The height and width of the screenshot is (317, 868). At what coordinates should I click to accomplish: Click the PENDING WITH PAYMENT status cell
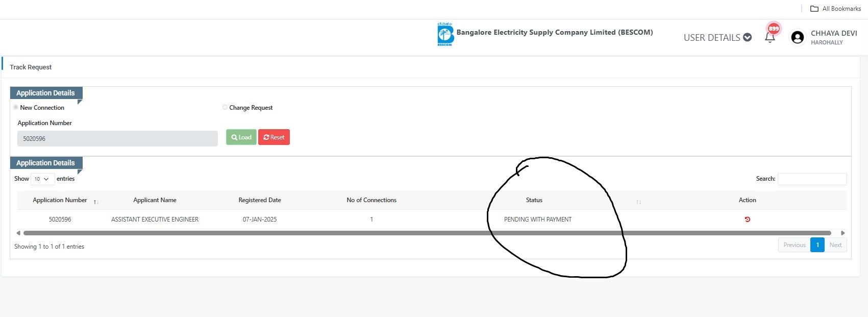538,220
